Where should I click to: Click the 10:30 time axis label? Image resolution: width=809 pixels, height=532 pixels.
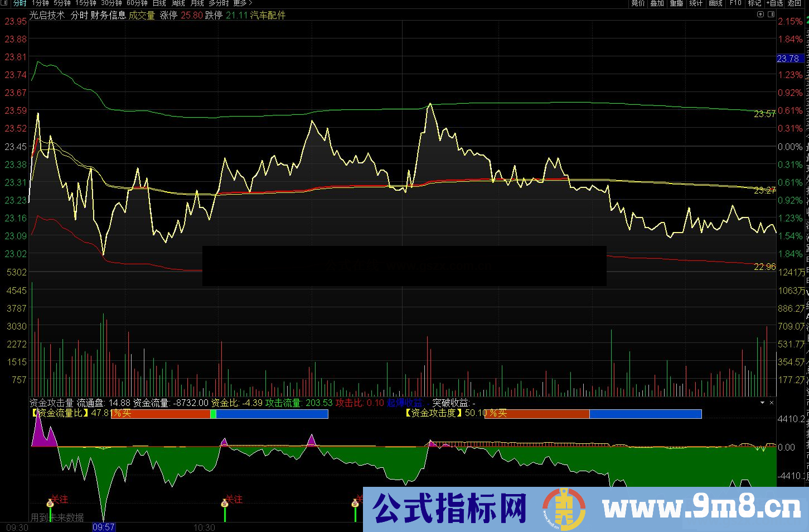coord(204,527)
